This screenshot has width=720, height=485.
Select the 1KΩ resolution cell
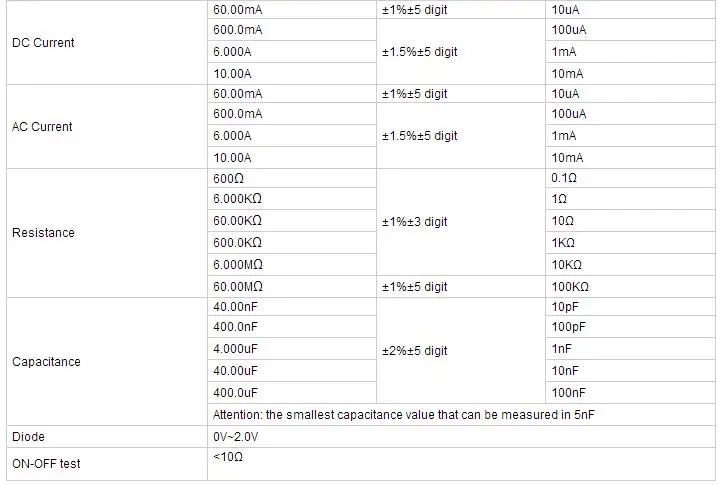630,242
